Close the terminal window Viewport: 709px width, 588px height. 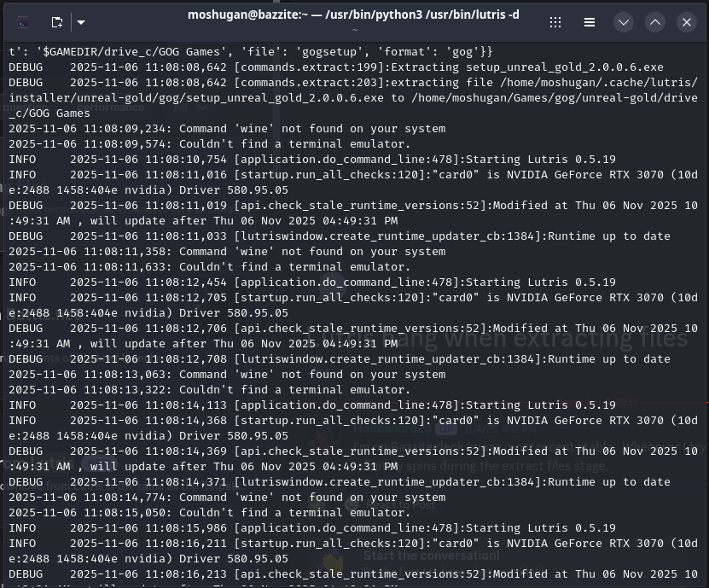tap(687, 22)
